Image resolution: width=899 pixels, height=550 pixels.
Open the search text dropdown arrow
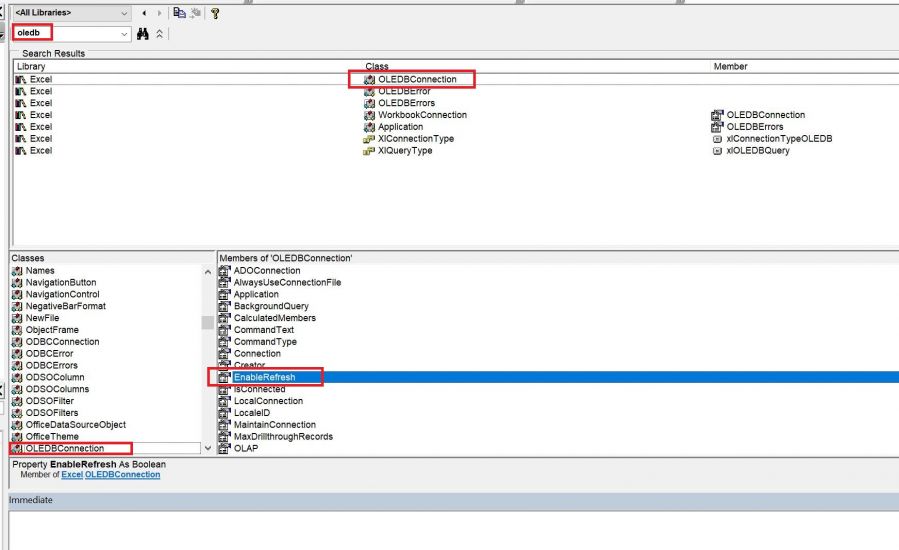124,34
